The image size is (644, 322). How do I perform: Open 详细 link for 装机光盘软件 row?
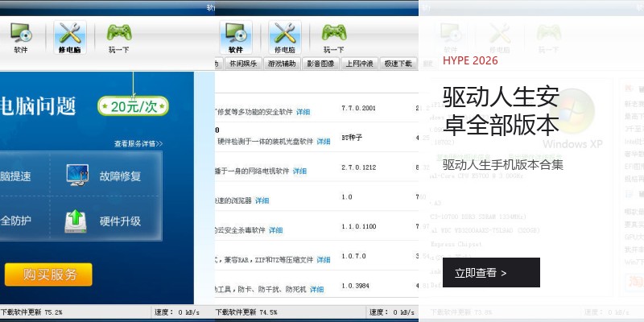[x=324, y=142]
